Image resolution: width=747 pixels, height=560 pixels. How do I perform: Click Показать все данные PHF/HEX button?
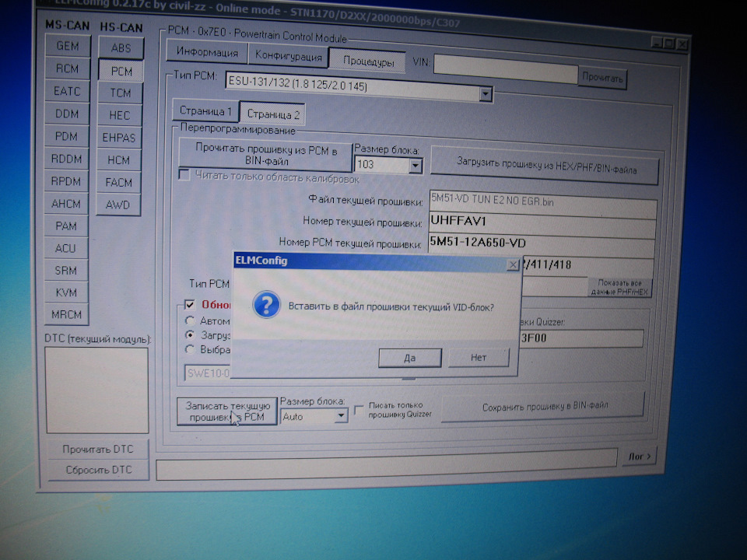619,287
